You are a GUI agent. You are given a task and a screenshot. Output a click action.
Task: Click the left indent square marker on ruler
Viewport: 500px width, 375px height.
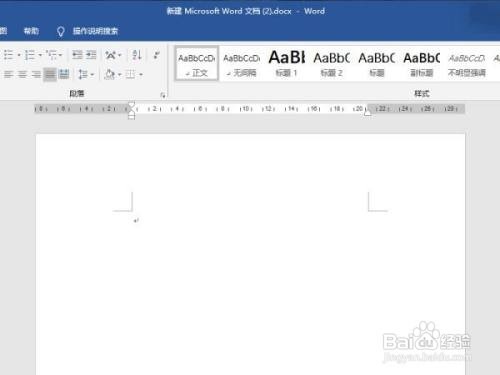[x=132, y=117]
